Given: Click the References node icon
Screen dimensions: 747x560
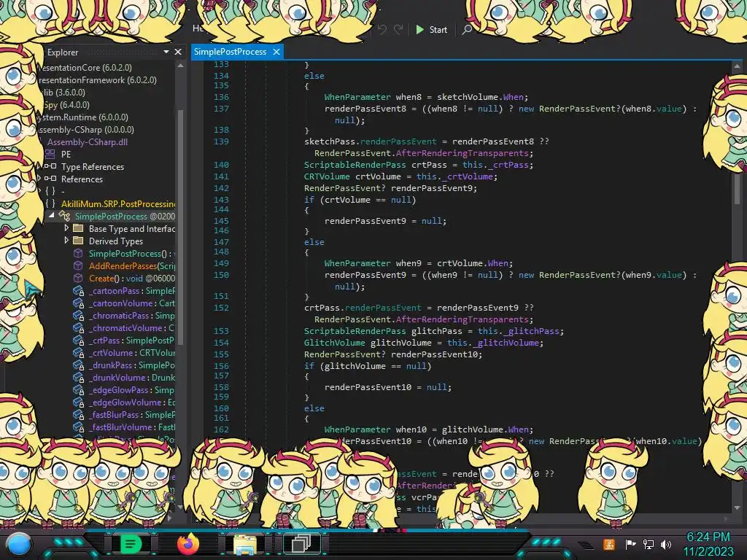Looking at the screenshot, I should pos(50,179).
